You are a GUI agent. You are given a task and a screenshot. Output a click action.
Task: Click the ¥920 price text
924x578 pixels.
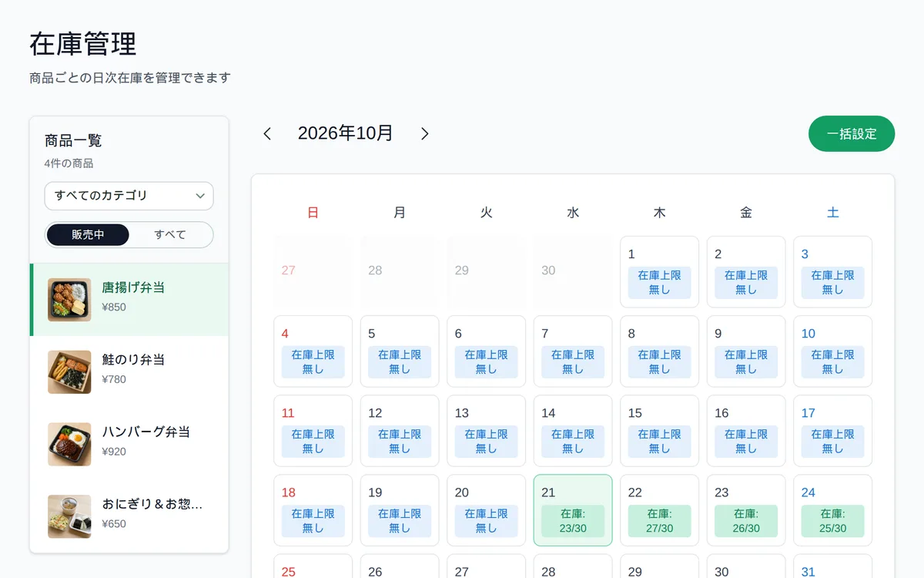coord(114,452)
